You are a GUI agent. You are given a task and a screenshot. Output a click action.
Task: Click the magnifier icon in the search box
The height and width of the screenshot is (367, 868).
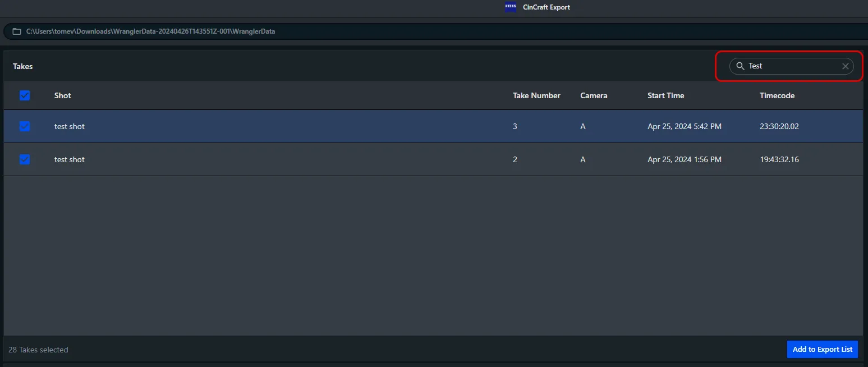(x=740, y=66)
